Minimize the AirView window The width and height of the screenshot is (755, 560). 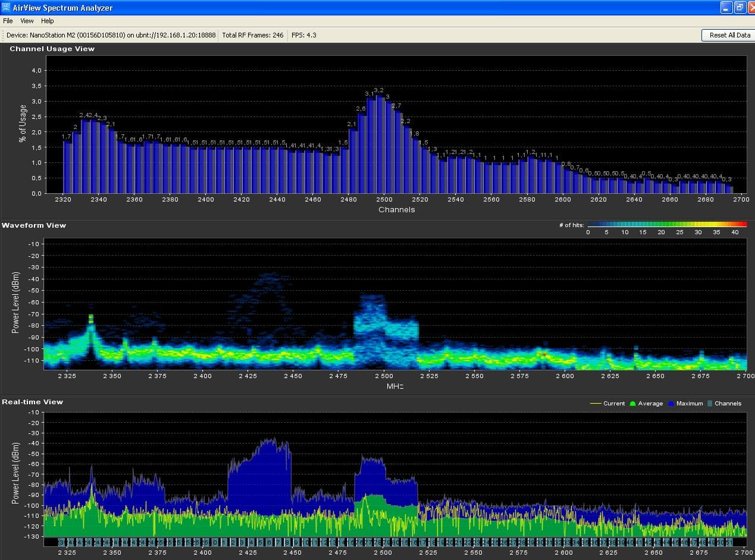tap(726, 7)
